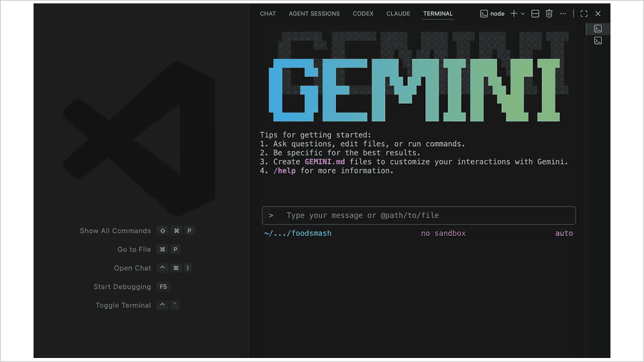Select the TERMINAL tab
The width and height of the screenshot is (644, 362).
coord(438,13)
